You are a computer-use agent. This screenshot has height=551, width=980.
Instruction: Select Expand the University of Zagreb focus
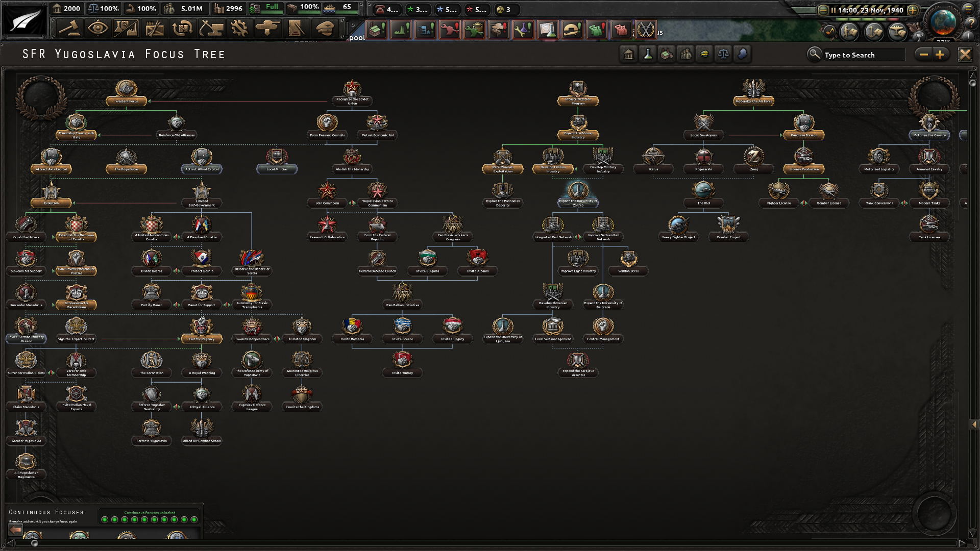(x=578, y=195)
